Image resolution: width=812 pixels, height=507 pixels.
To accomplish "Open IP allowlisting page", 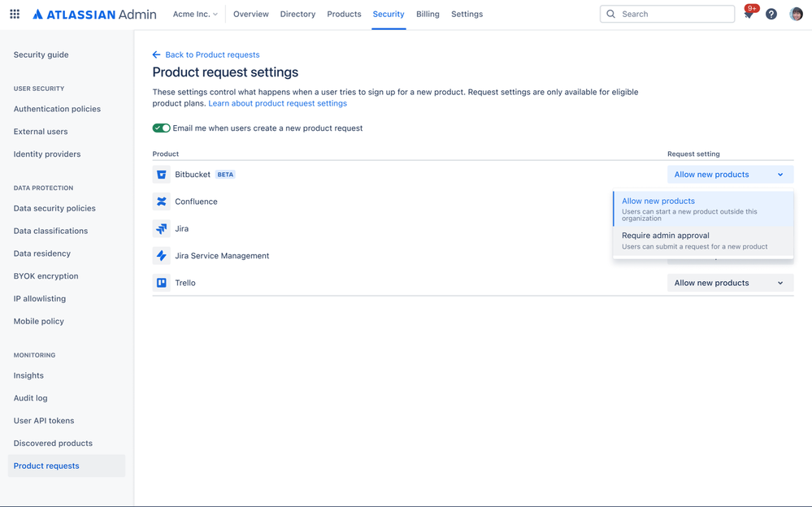I will (40, 299).
